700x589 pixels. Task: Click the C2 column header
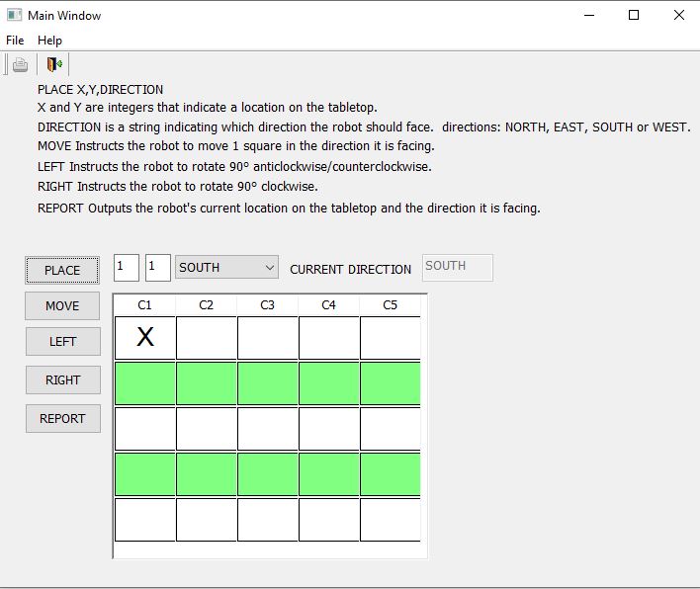[x=207, y=305]
